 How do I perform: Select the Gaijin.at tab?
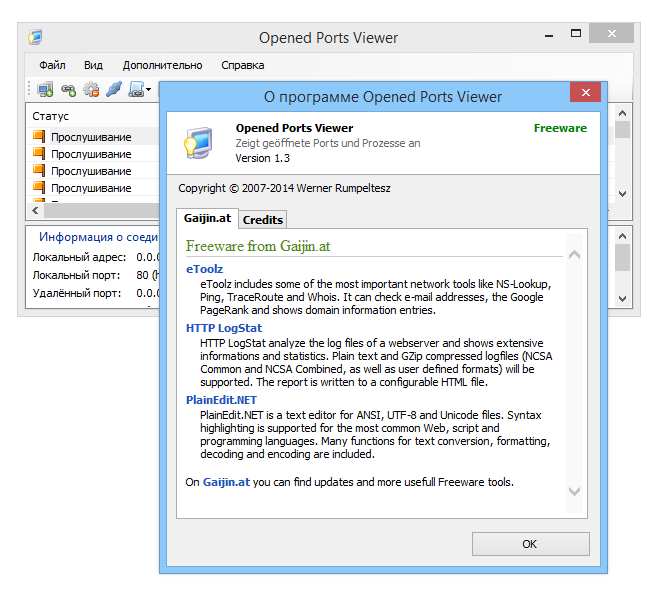click(207, 218)
